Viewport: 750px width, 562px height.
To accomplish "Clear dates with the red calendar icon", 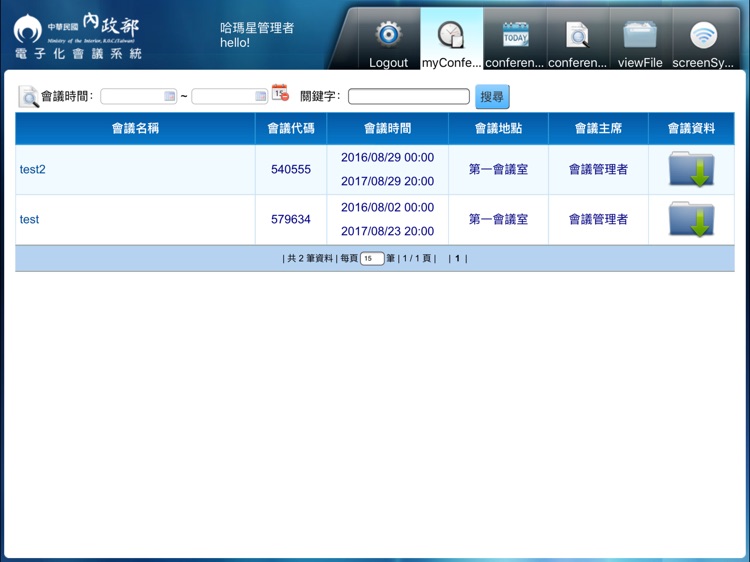I will [280, 93].
